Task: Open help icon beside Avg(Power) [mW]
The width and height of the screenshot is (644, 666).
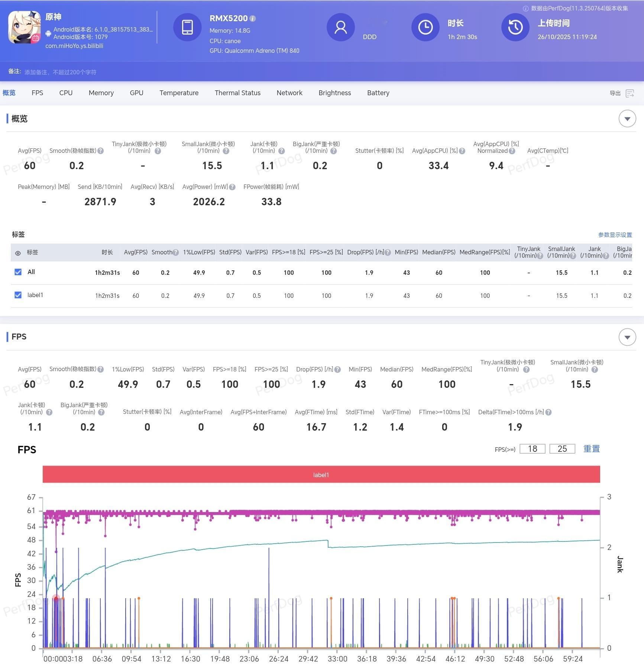Action: pos(232,187)
